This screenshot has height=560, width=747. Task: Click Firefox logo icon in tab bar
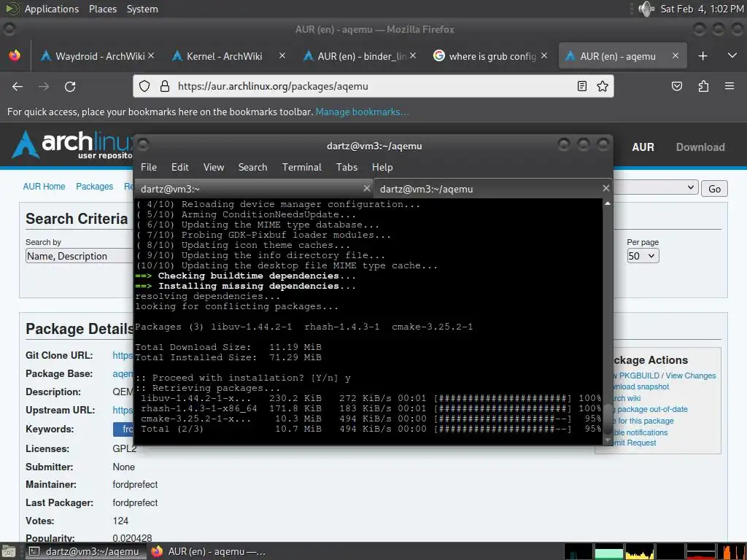(15, 55)
